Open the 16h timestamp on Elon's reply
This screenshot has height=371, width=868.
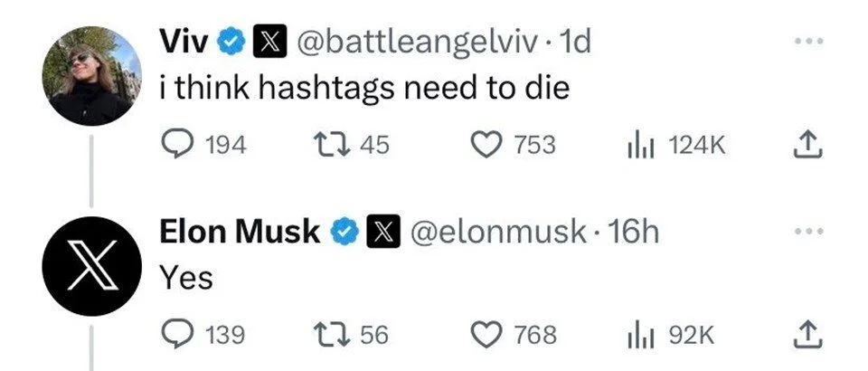click(633, 233)
